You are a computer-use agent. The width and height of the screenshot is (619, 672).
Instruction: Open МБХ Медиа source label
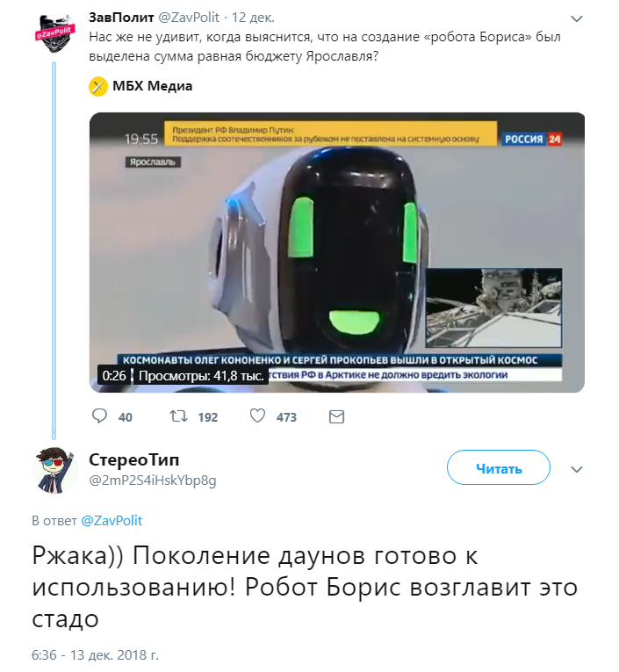[x=152, y=86]
